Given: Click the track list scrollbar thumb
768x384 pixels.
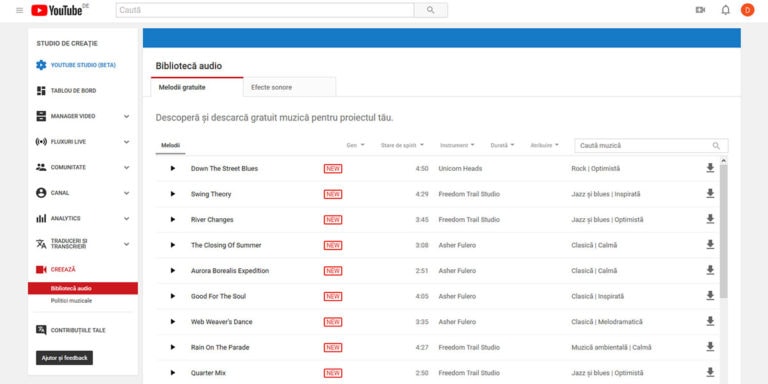Looking at the screenshot, I should (723, 231).
